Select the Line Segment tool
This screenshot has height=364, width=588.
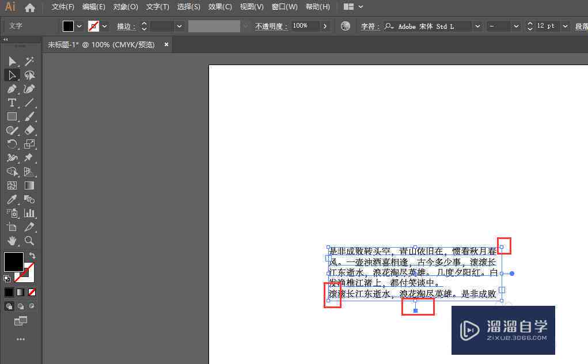29,103
